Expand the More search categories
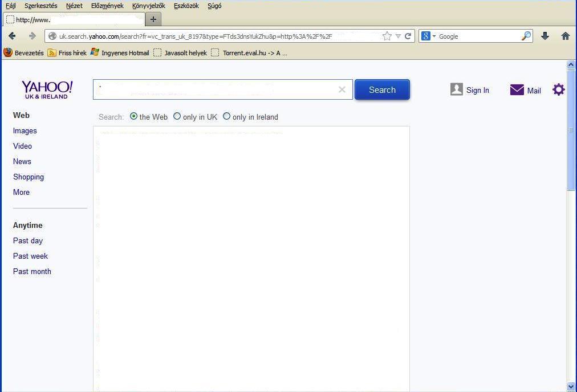The height and width of the screenshot is (392, 577). tap(21, 192)
